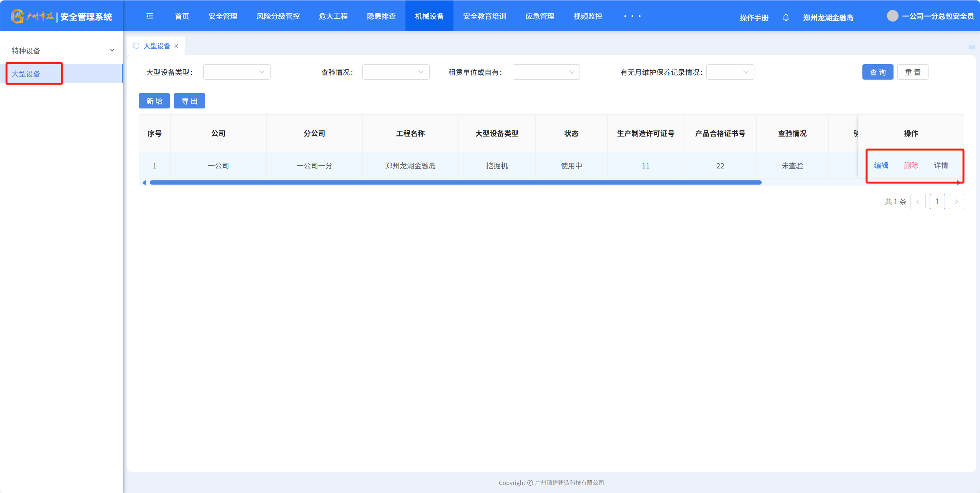Open the 安全教育培训 menu
The image size is (980, 493).
pos(484,16)
